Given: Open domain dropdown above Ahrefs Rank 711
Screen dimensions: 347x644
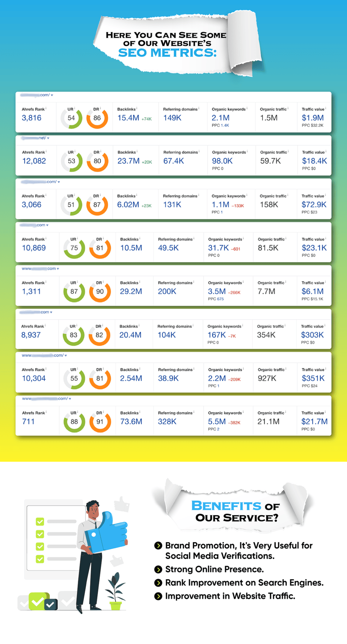Looking at the screenshot, I should tap(70, 399).
